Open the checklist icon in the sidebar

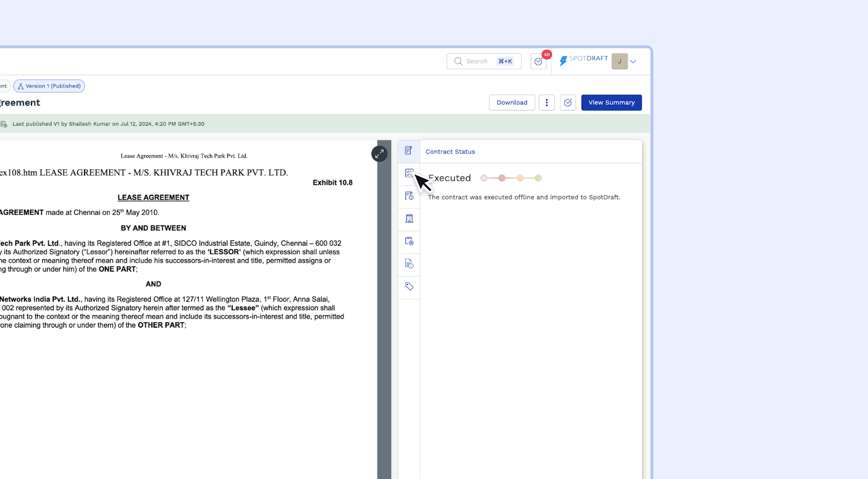[409, 173]
